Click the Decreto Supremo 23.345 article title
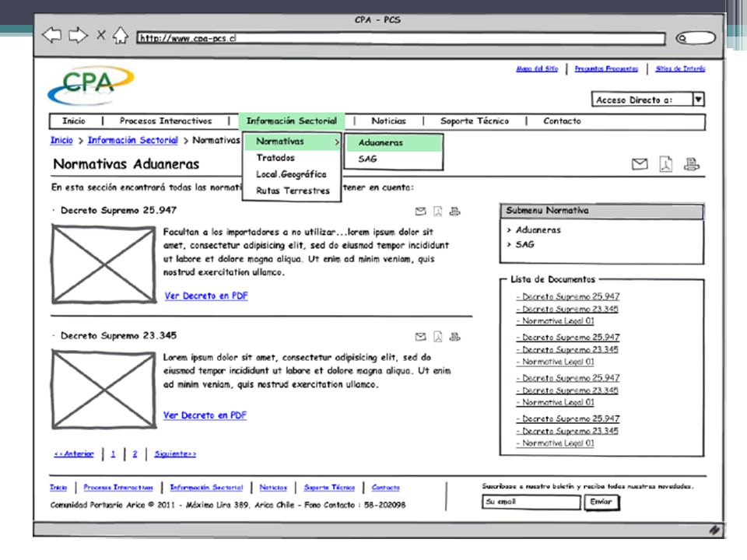 point(118,336)
